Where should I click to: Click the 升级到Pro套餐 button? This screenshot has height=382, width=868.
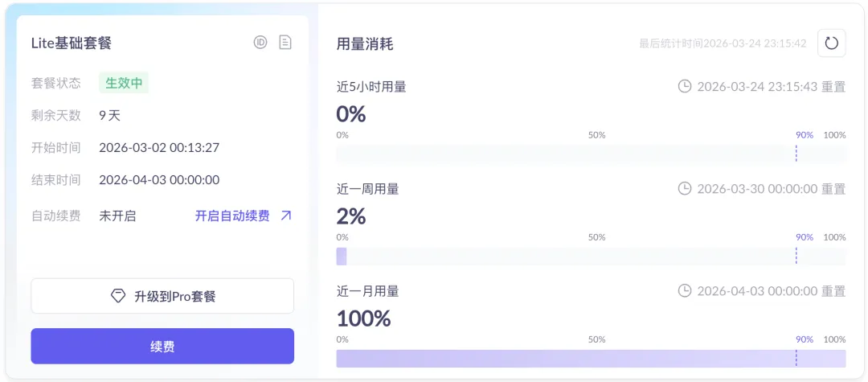coord(162,296)
